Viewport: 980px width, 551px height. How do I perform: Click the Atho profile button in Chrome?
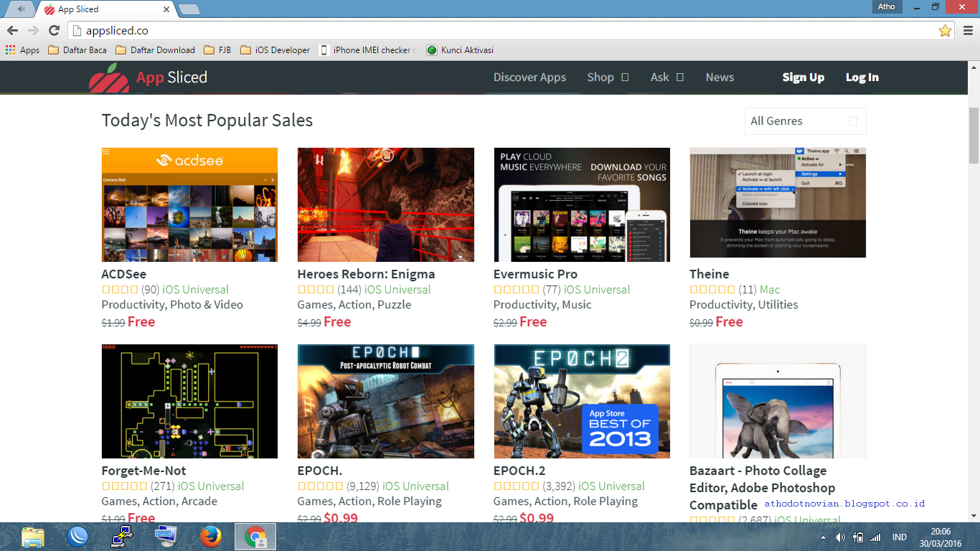887,7
